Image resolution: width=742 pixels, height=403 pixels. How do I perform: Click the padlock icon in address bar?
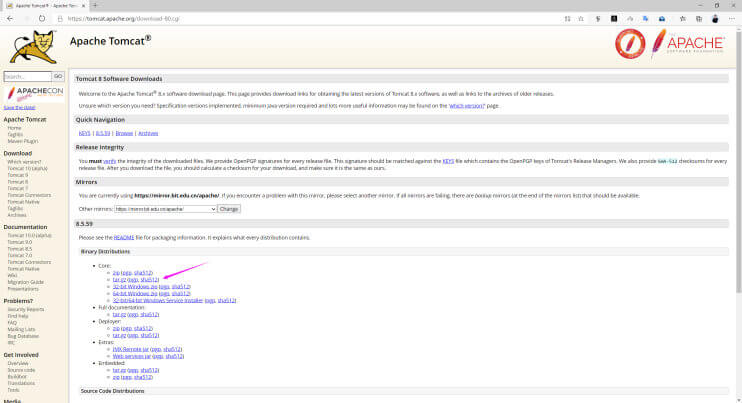60,19
